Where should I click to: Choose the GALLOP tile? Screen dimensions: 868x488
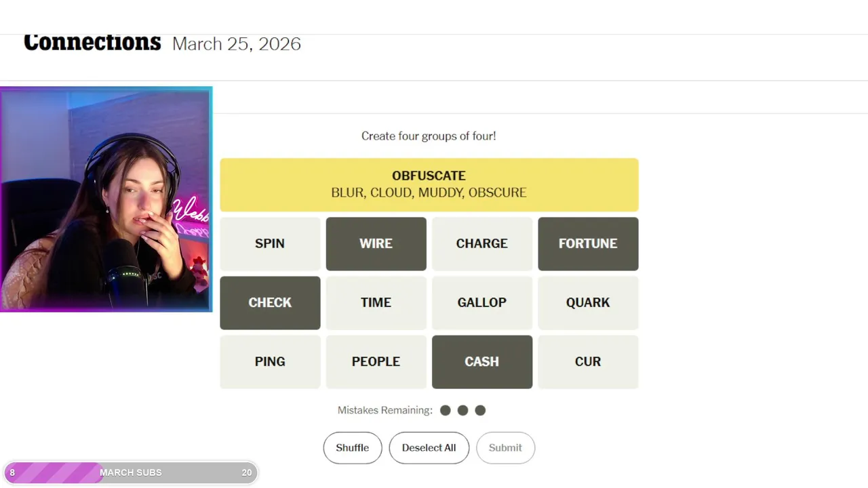[x=481, y=302]
